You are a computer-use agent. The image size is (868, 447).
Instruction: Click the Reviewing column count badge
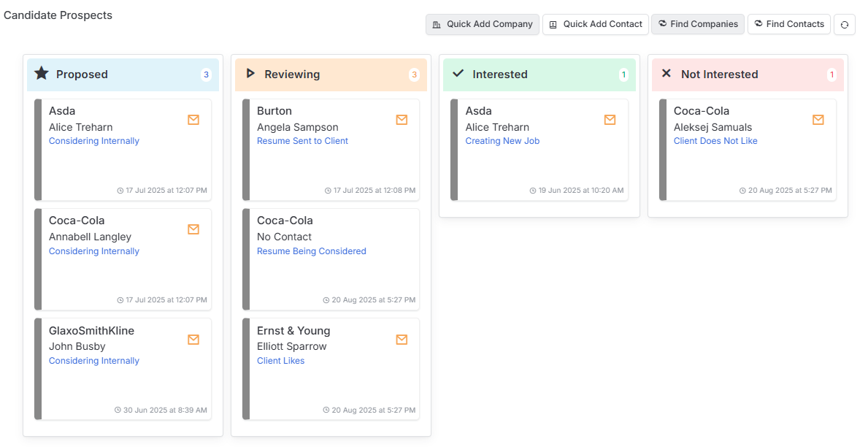pyautogui.click(x=414, y=74)
